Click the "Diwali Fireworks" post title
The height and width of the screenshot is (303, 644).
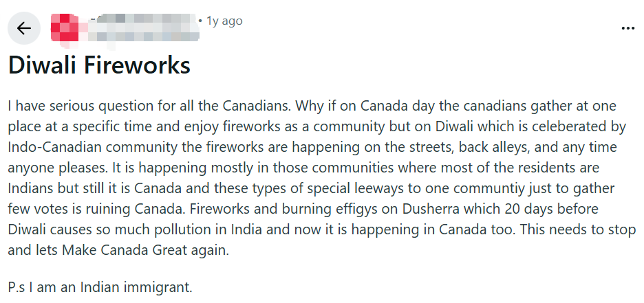99,66
